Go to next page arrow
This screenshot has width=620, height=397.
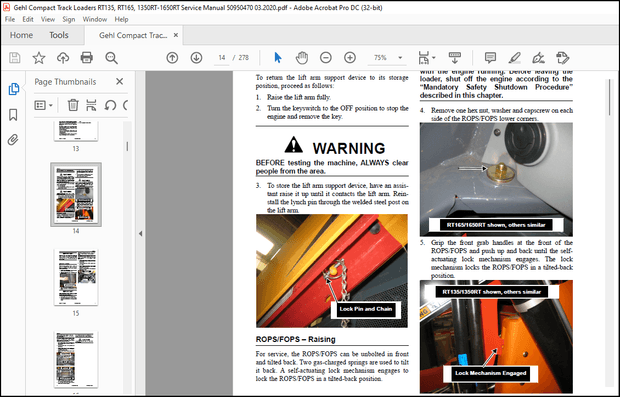[x=197, y=58]
